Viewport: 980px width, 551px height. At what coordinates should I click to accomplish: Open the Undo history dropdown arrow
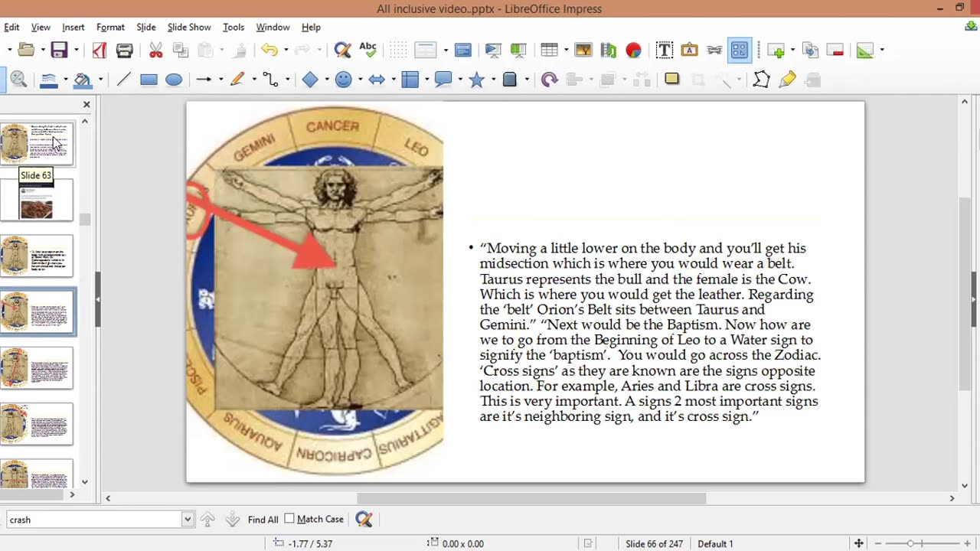point(285,51)
